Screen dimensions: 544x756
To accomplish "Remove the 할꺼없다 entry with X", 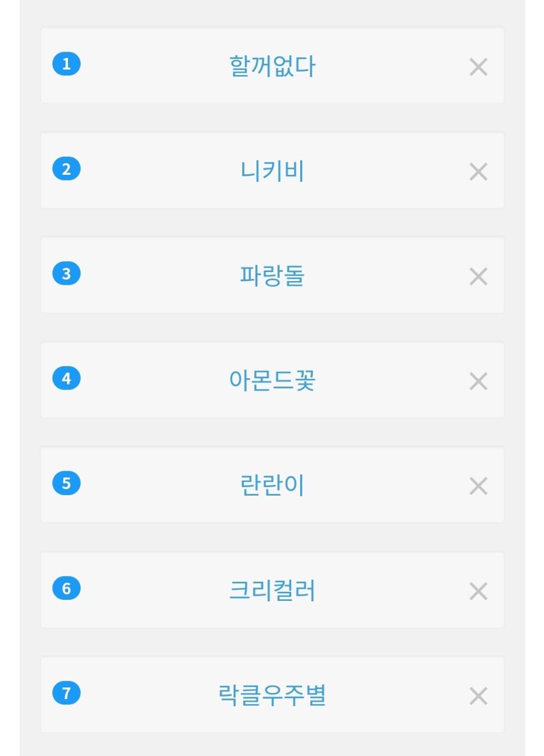I will pos(478,67).
